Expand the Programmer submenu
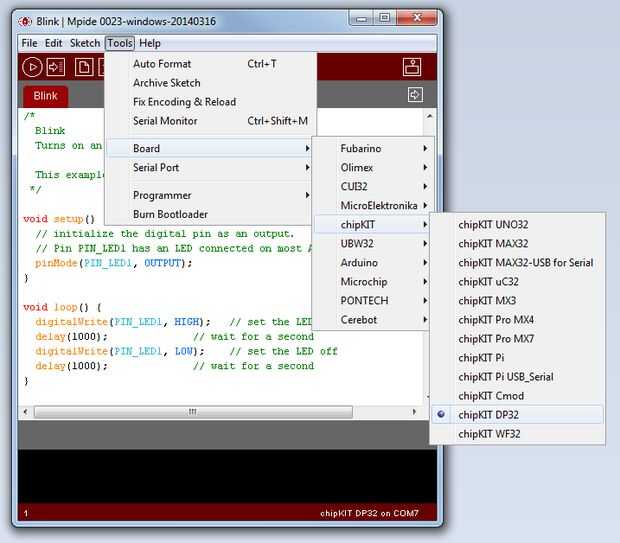Screen dimensions: 620x543 coord(210,195)
